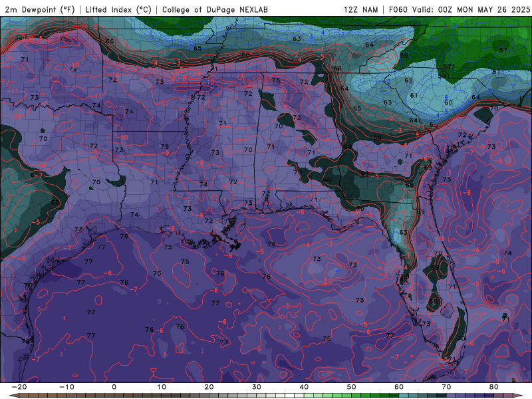Click the left arrow end of color bar
The width and height of the screenshot is (532, 399).
point(13,396)
